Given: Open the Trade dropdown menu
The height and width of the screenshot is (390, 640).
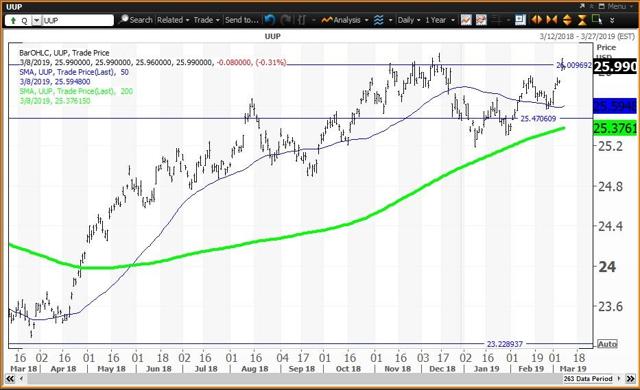Looking at the screenshot, I should click(x=207, y=20).
